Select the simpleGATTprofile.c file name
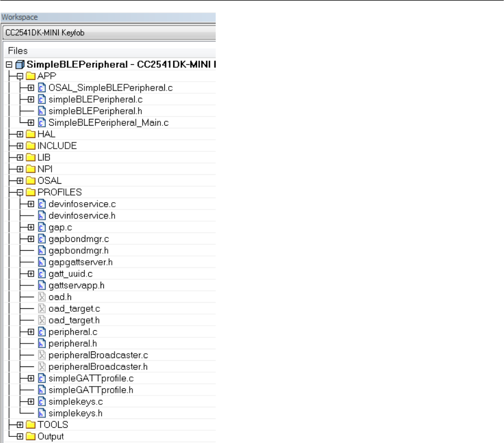Viewport: 504px width, 443px height. point(91,378)
